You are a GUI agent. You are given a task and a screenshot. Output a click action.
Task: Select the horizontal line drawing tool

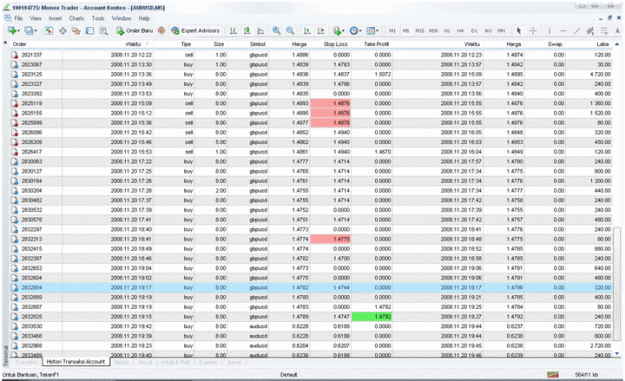click(x=563, y=31)
